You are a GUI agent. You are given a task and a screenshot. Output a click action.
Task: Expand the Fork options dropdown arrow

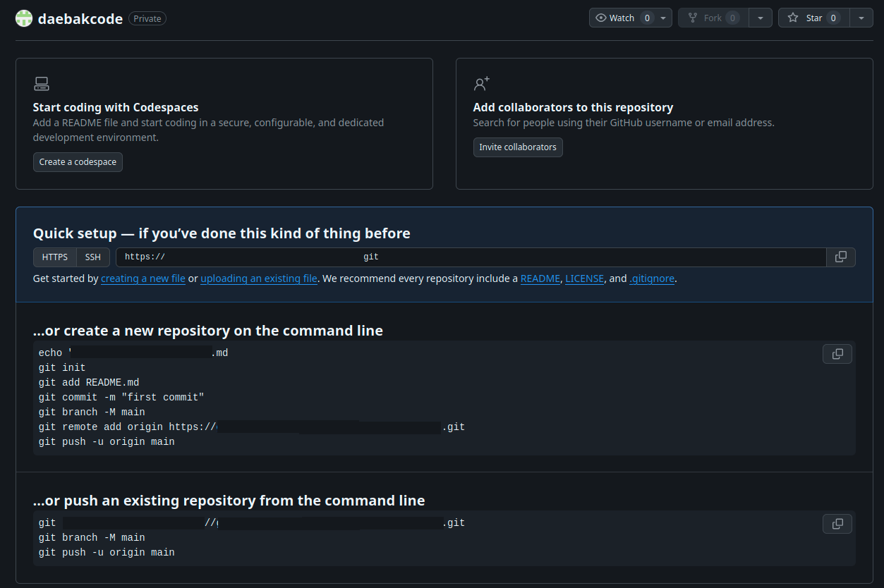click(760, 18)
